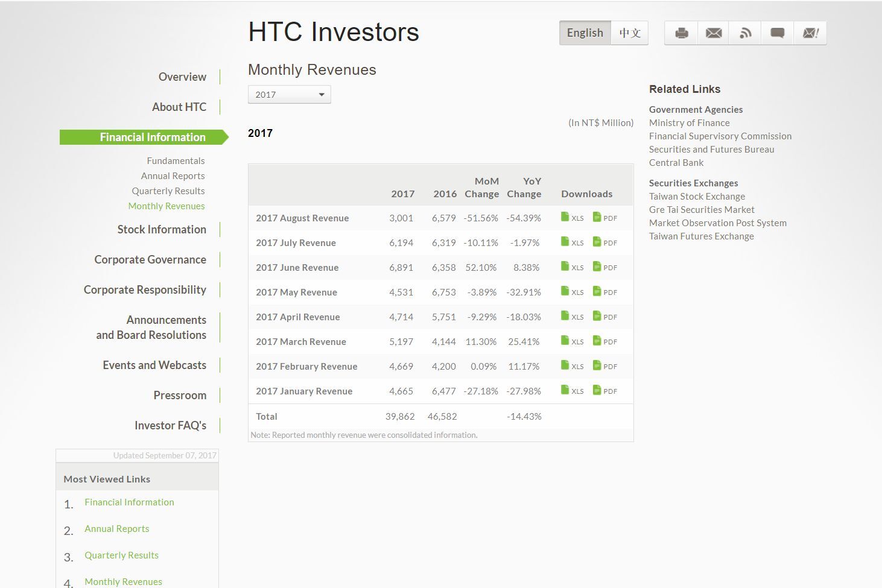Viewport: 882px width, 588px height.
Task: Open the Pressroom section
Action: (180, 395)
